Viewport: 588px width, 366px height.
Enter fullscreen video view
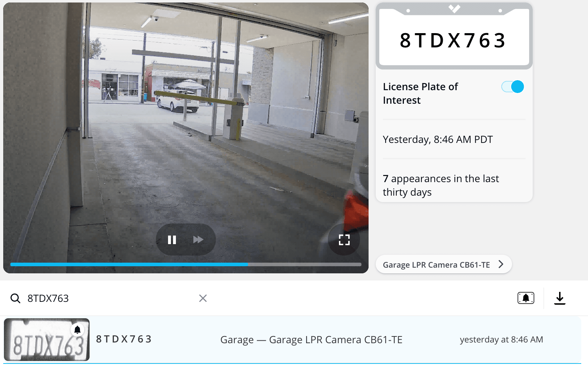pos(344,239)
